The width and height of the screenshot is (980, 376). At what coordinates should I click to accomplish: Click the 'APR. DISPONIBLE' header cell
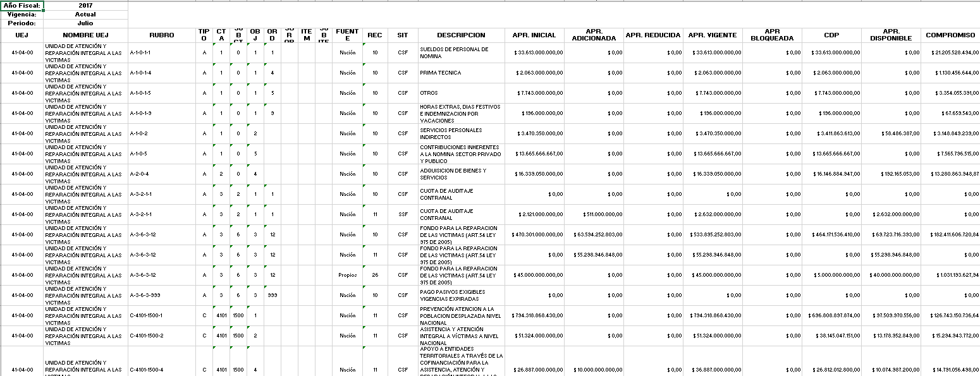pos(891,35)
